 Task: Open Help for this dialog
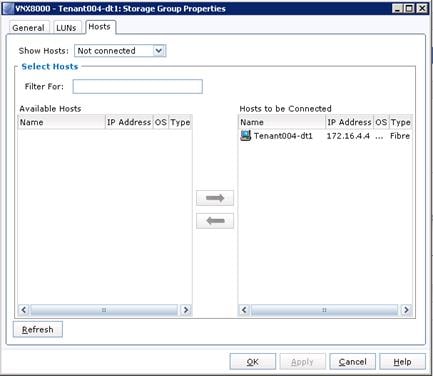[402, 362]
